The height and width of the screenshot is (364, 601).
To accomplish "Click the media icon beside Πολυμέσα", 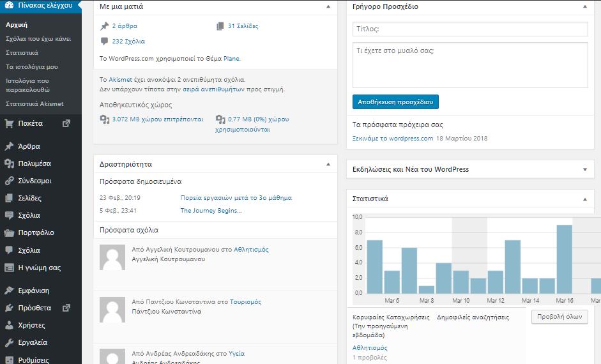I will [9, 163].
